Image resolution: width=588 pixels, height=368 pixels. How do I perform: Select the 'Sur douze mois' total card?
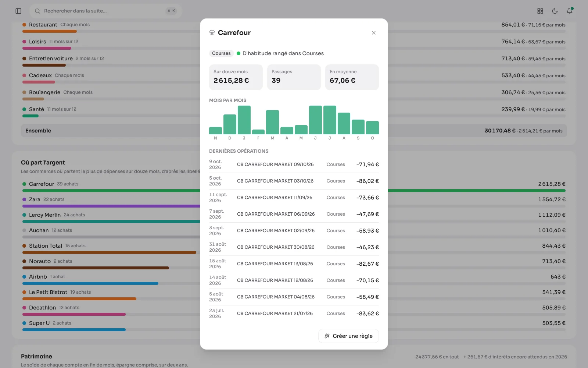click(236, 77)
